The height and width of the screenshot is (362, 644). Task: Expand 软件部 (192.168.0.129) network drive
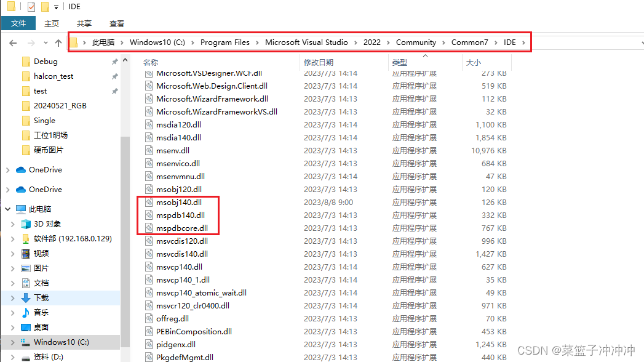coord(13,239)
